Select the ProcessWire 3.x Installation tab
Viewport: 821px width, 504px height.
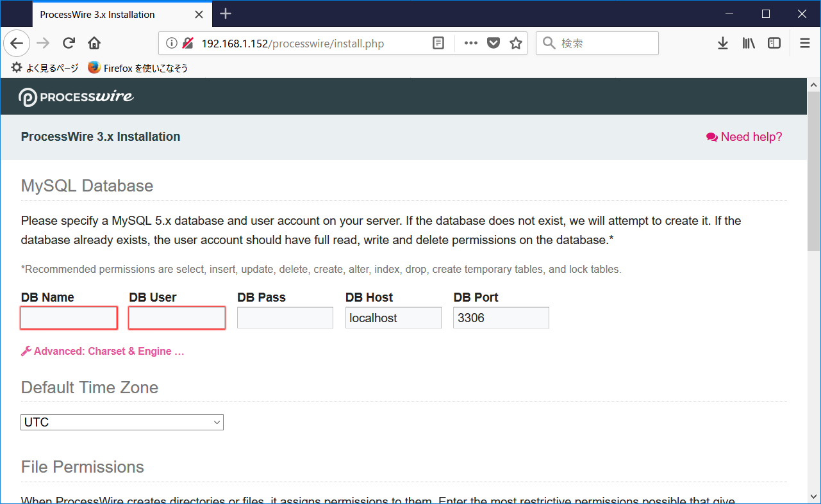(x=96, y=14)
